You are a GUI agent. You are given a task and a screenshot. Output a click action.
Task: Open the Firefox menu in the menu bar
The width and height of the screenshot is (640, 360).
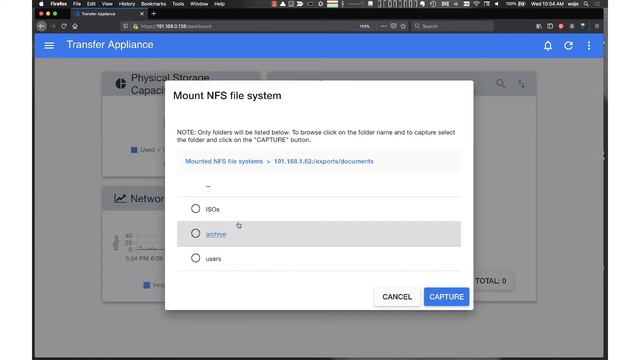[x=59, y=4]
